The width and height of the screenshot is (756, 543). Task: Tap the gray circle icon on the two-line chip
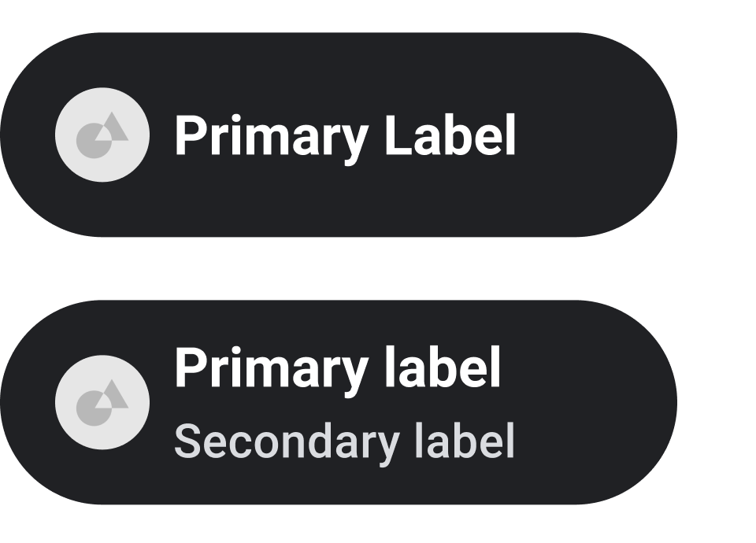coord(102,402)
